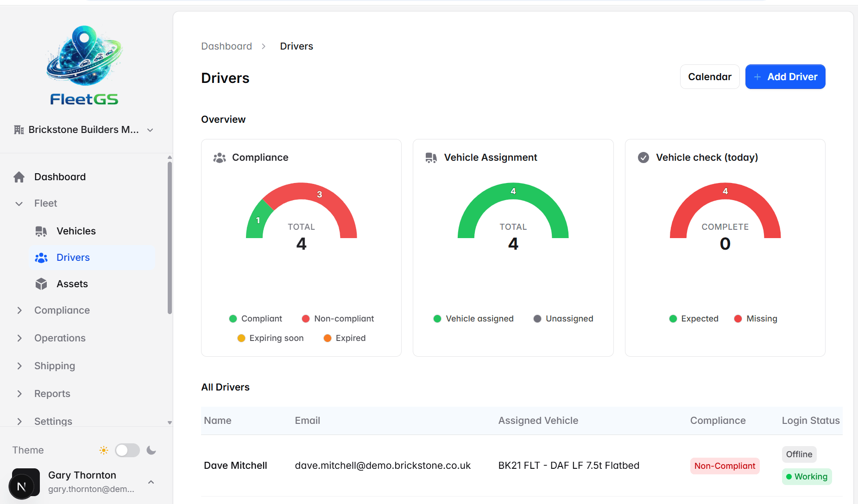The image size is (858, 504).
Task: Click the moon icon for dark theme
Action: click(151, 450)
